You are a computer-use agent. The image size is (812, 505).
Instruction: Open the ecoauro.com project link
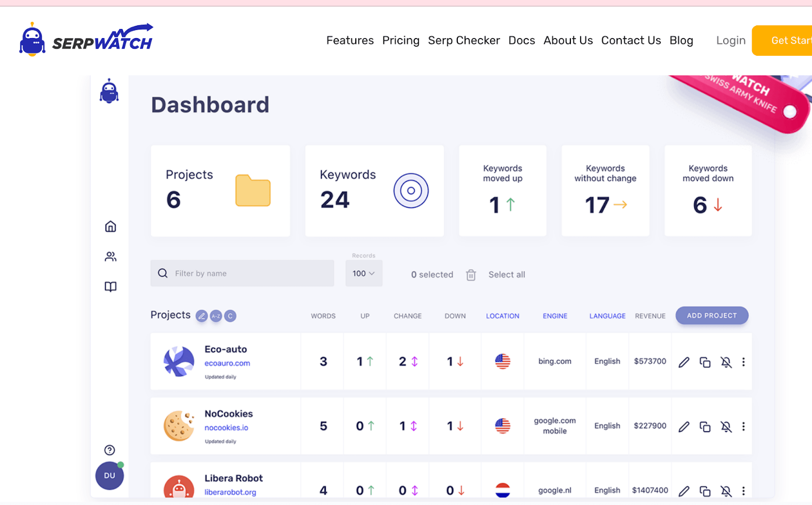pos(227,363)
